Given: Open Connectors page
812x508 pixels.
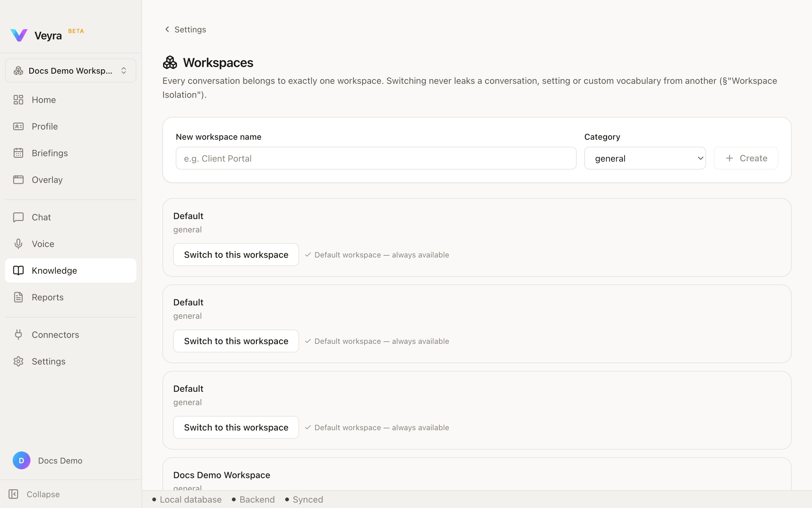Looking at the screenshot, I should 71,335.
